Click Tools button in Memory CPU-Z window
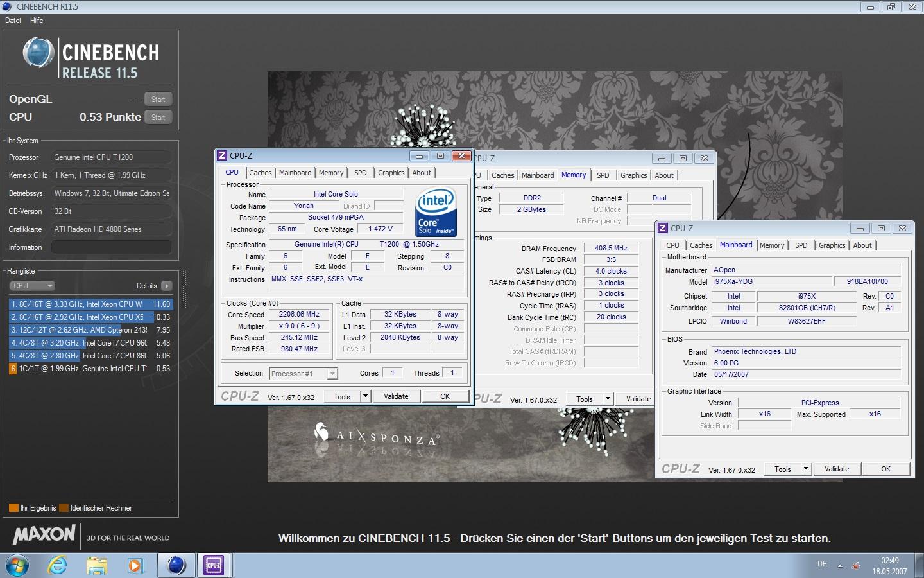The height and width of the screenshot is (578, 924). (585, 399)
